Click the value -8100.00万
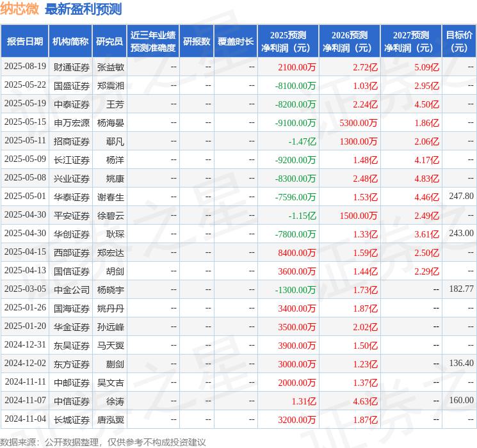 tap(295, 86)
